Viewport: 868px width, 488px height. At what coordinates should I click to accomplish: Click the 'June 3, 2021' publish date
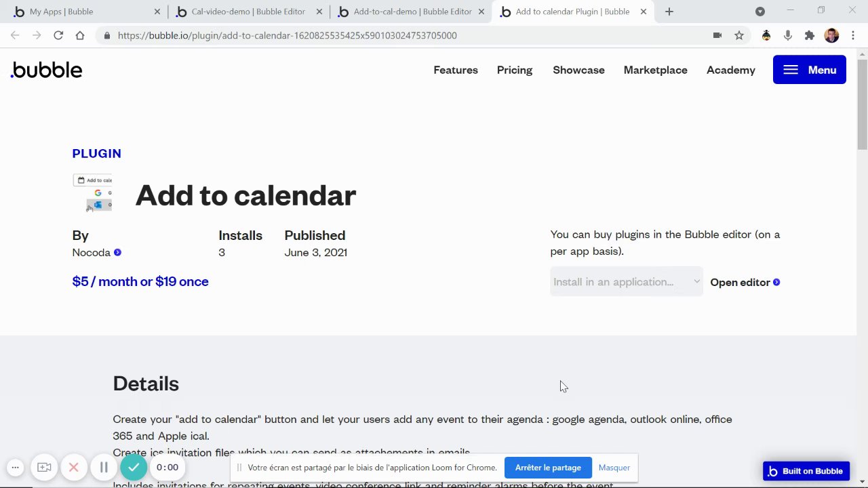(315, 252)
